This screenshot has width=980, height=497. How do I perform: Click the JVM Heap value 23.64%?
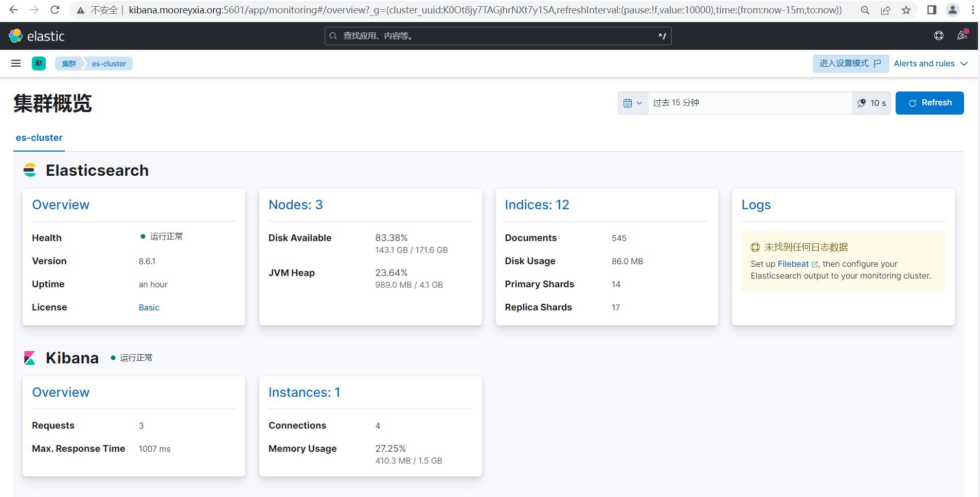391,273
